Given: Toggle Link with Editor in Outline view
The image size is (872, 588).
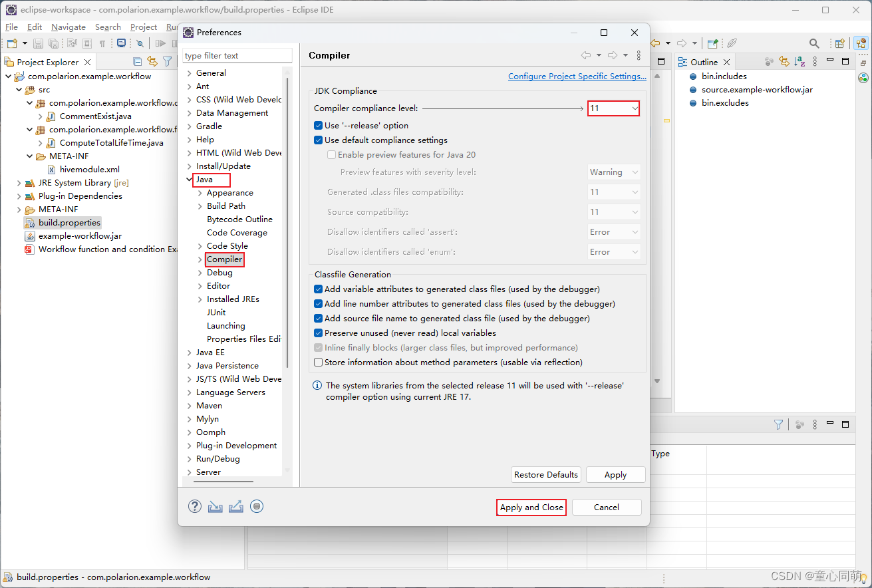Looking at the screenshot, I should pos(784,61).
